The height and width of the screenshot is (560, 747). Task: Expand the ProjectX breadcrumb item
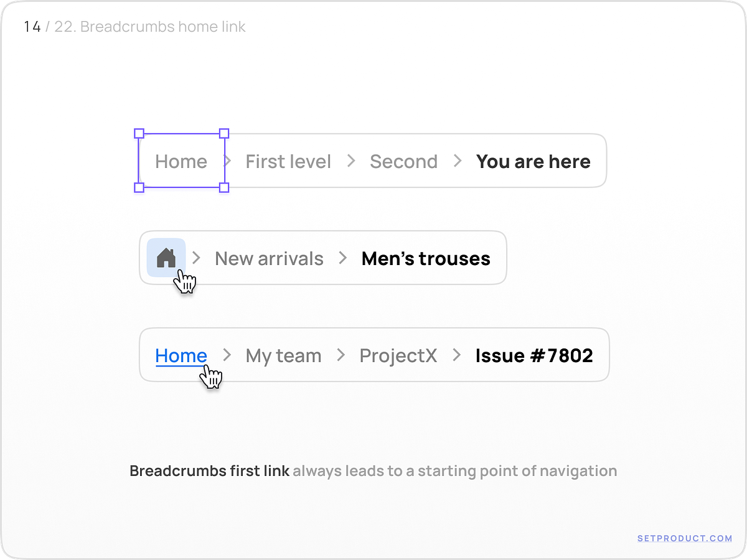tap(398, 355)
